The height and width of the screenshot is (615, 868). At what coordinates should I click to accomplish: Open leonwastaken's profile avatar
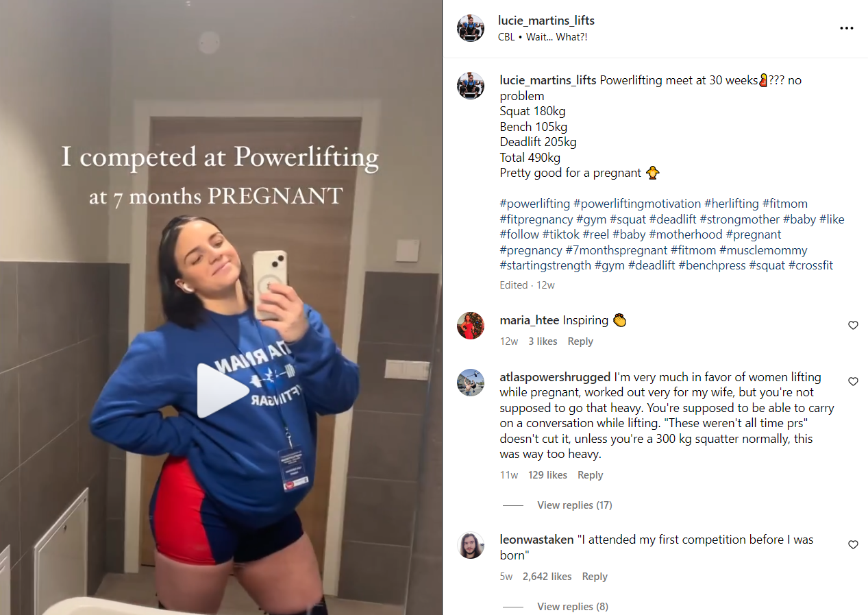pos(471,546)
